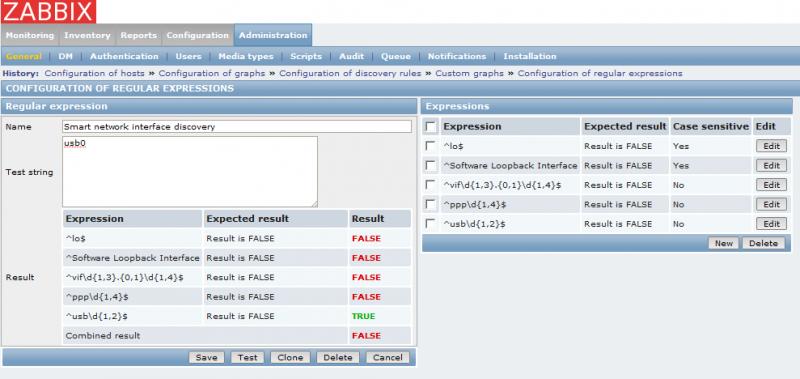Open the Reports menu tab
Image resolution: width=800 pixels, height=379 pixels.
tap(138, 35)
